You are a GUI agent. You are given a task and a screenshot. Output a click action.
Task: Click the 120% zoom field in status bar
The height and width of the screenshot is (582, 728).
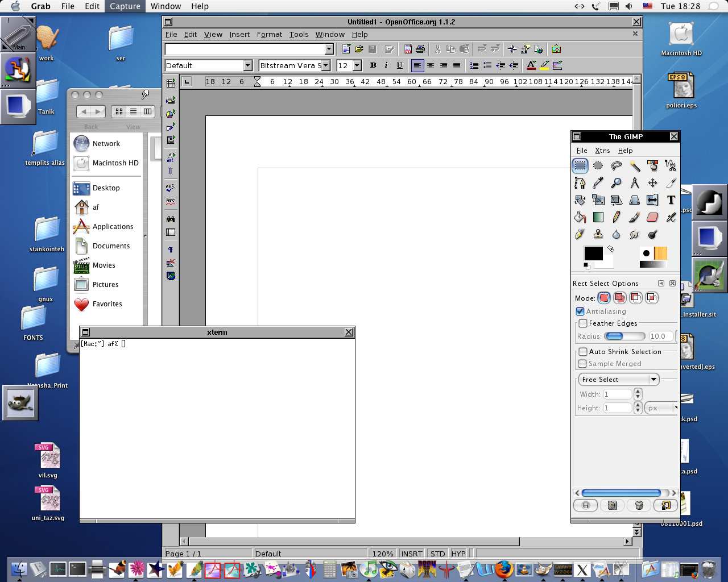(x=383, y=554)
